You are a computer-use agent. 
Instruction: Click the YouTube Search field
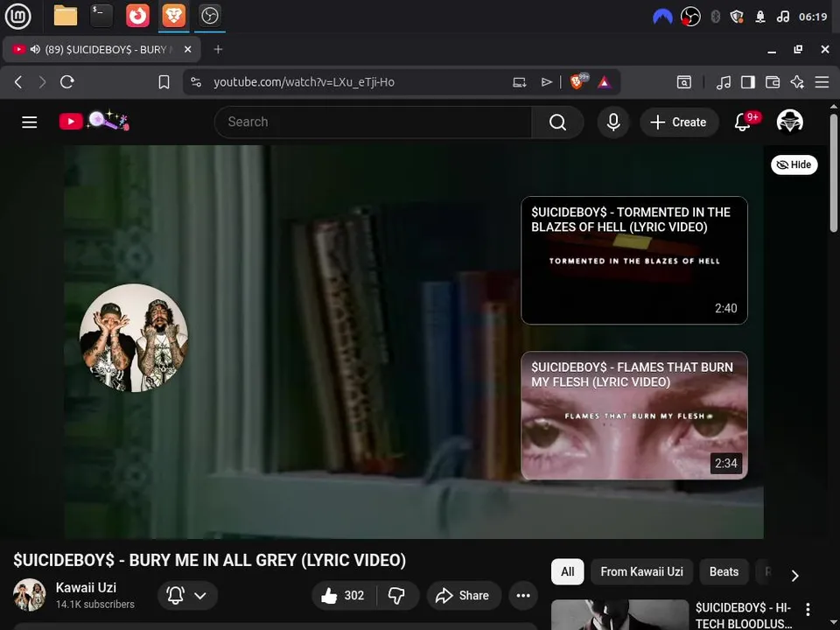373,122
